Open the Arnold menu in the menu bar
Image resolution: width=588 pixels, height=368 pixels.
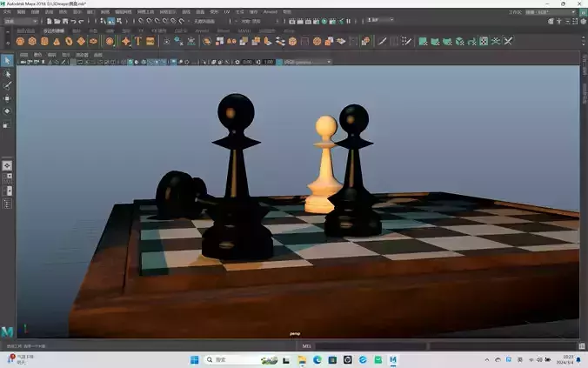coord(270,12)
